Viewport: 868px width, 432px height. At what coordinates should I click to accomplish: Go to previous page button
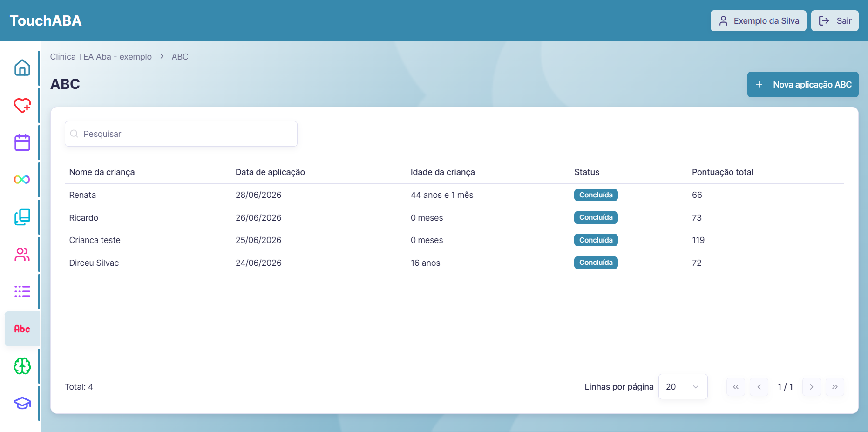pos(759,387)
